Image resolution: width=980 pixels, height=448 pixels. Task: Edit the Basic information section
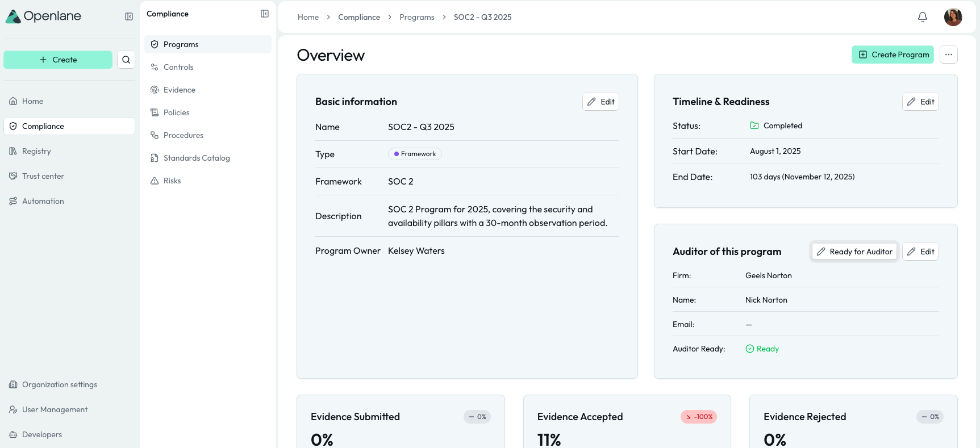(x=600, y=102)
